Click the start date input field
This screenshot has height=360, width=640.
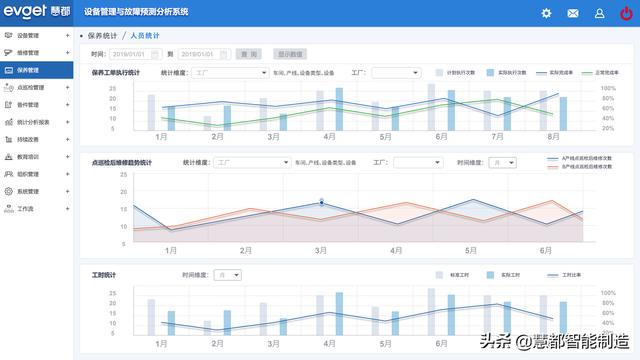pos(136,54)
